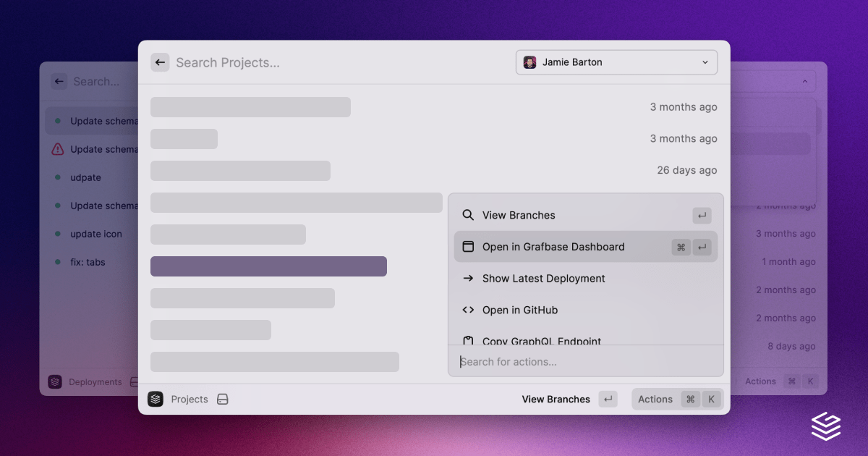The image size is (868, 456).
Task: Click the View Branches button in the footer
Action: 556,400
